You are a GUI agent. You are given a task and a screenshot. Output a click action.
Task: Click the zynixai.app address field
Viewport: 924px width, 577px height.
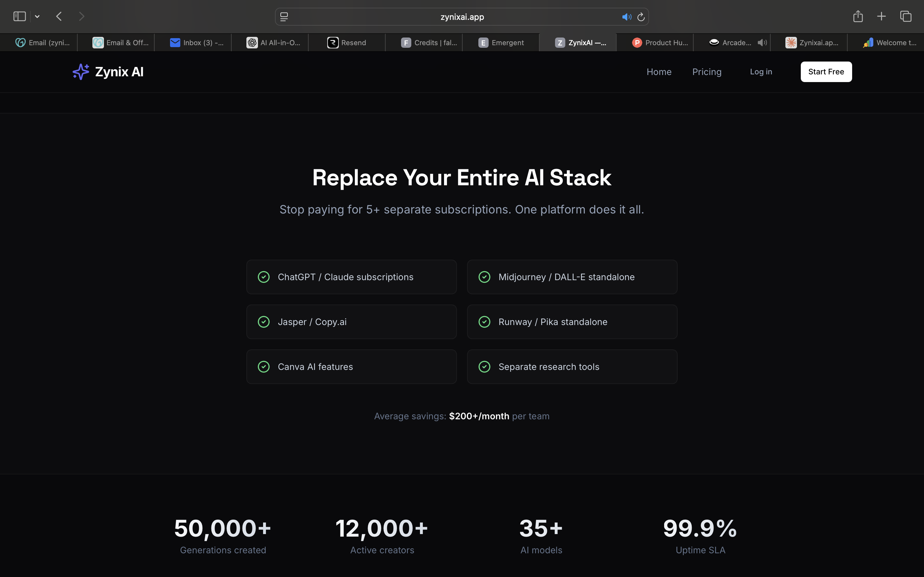point(462,17)
